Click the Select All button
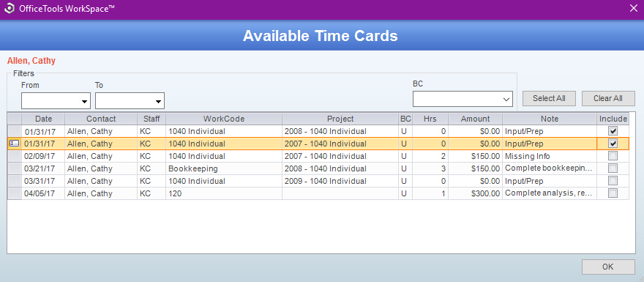 [x=549, y=98]
